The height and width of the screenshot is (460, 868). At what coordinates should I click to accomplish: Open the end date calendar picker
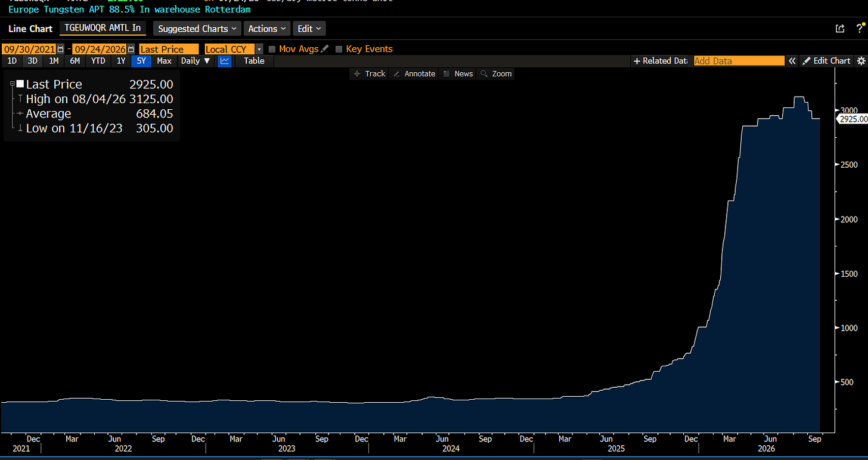[x=131, y=49]
